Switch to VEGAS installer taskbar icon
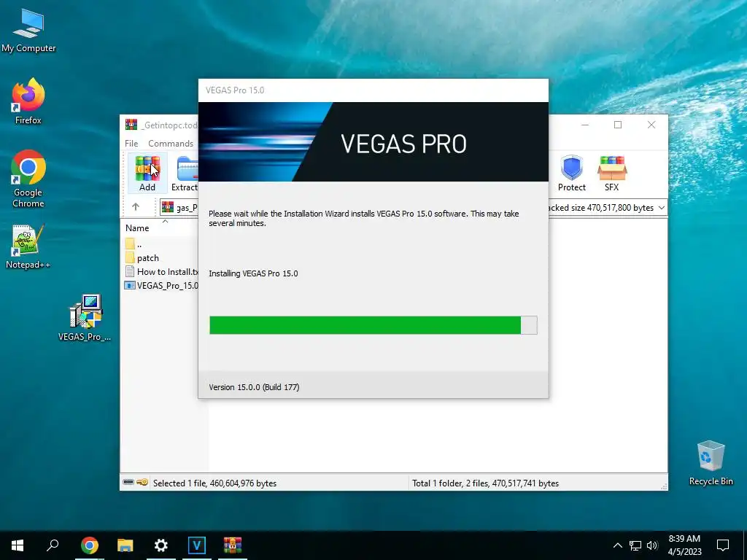 pos(197,545)
